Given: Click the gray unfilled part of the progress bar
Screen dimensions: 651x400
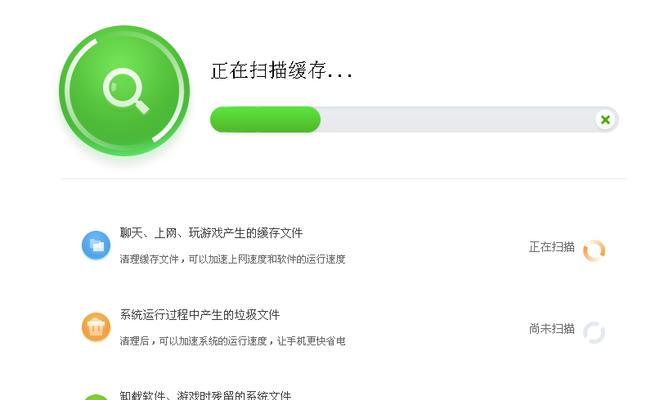Looking at the screenshot, I should point(457,120).
